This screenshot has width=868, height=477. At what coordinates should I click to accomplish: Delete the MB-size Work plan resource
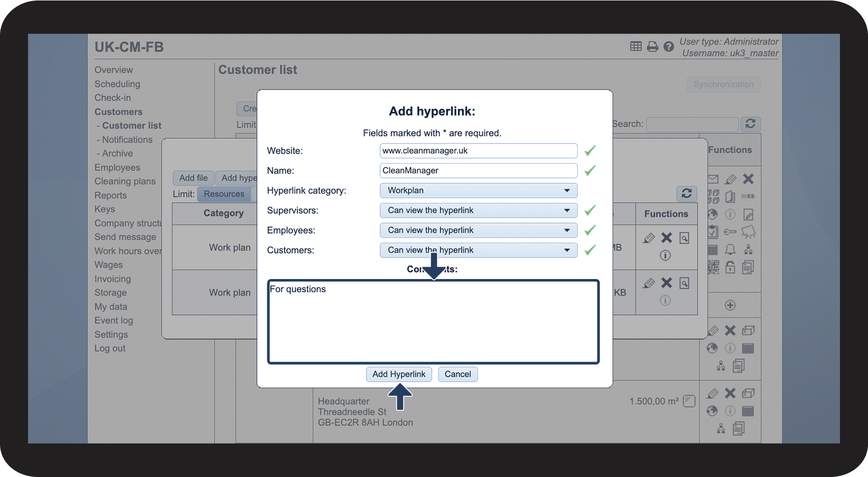pyautogui.click(x=667, y=238)
